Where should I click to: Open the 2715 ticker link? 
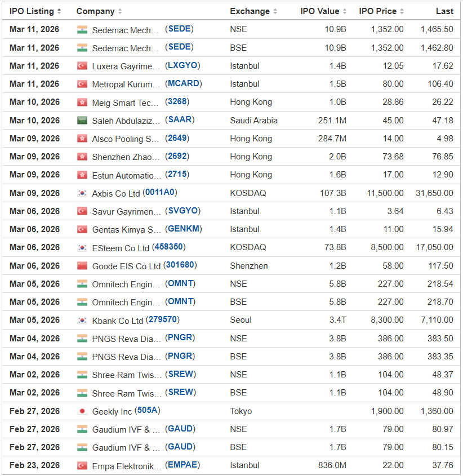tap(177, 174)
